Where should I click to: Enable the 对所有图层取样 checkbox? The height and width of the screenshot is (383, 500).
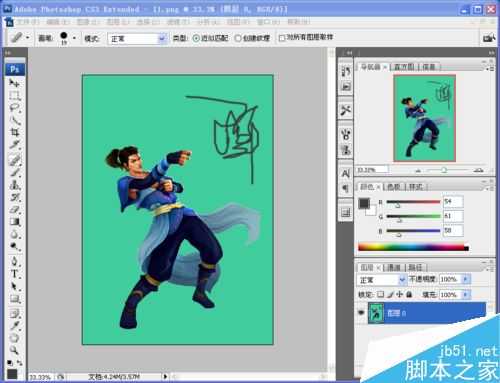[x=282, y=38]
